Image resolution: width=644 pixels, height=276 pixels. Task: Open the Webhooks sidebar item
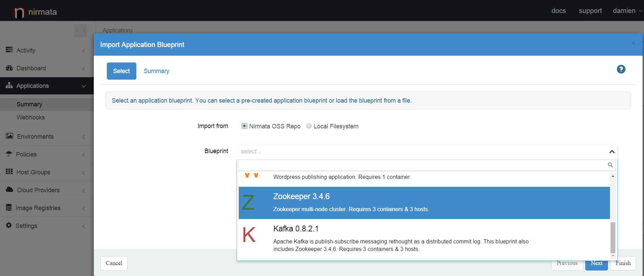click(47, 117)
